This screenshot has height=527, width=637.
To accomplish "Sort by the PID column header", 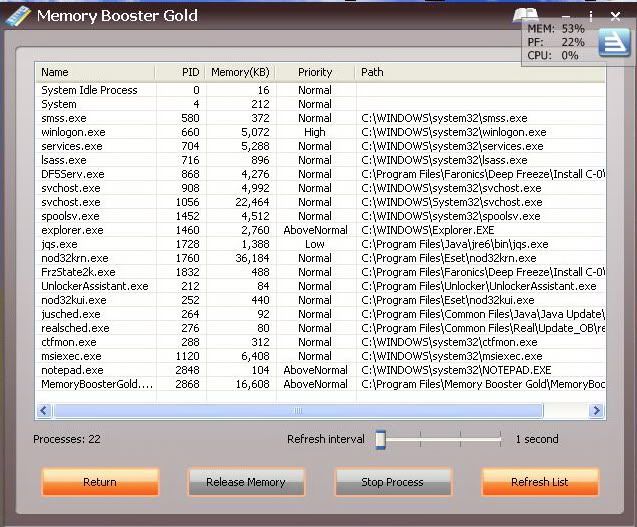I will point(180,72).
